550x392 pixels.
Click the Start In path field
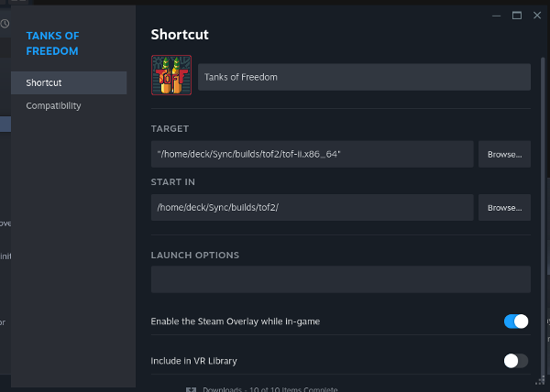[x=312, y=208]
